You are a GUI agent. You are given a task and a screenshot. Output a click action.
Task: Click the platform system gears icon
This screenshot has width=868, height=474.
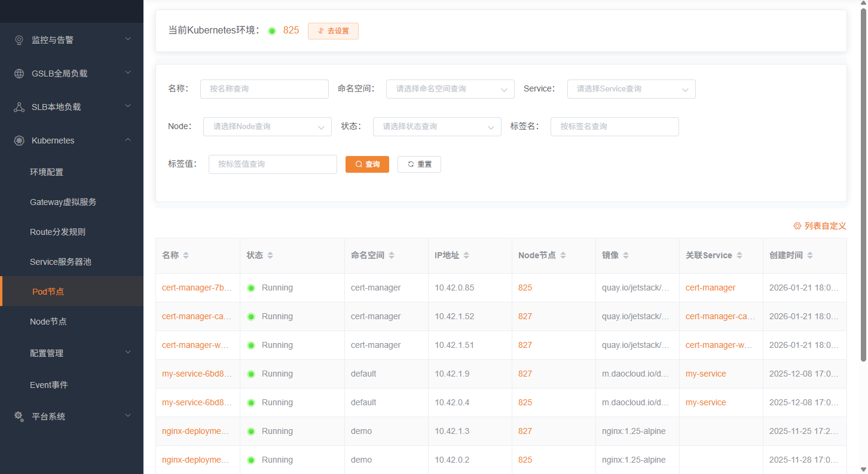pos(19,417)
